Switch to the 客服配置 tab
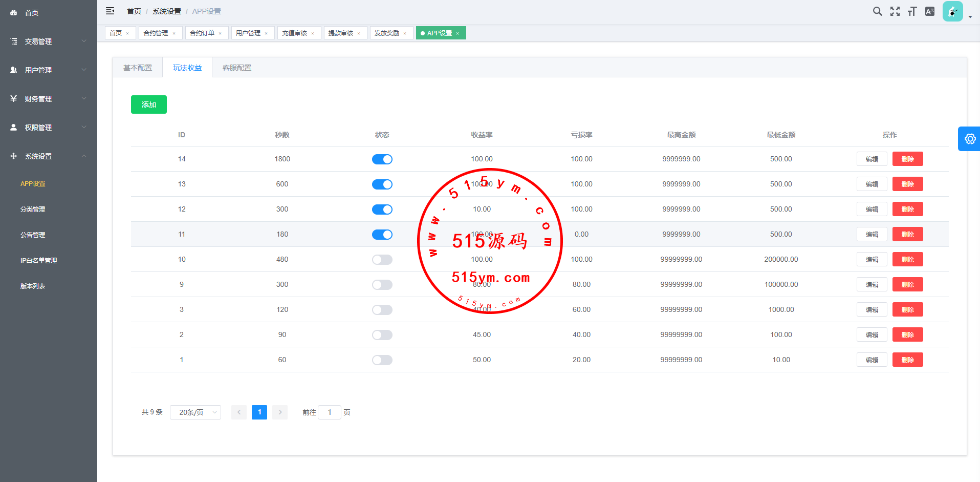This screenshot has width=980, height=482. click(237, 68)
